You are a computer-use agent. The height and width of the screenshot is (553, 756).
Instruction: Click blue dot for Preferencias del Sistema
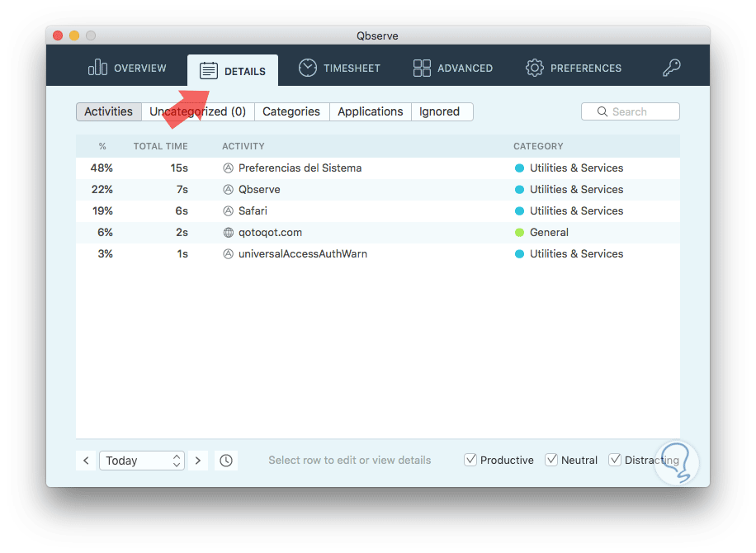tap(519, 168)
